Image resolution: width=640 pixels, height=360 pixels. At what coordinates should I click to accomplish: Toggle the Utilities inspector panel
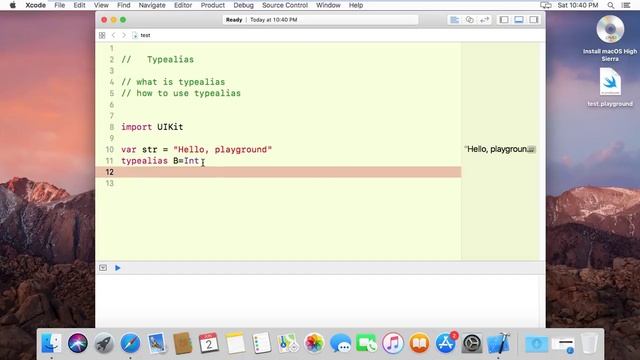coord(534,20)
